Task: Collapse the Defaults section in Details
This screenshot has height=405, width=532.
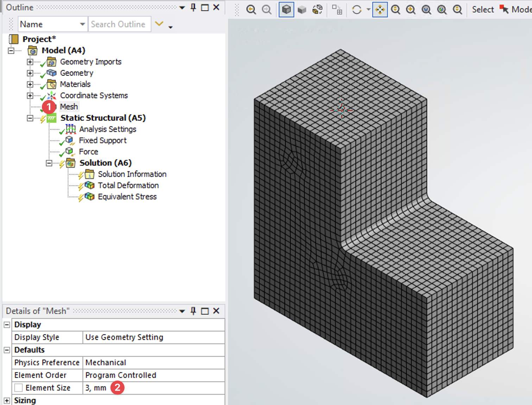Action: 7,350
